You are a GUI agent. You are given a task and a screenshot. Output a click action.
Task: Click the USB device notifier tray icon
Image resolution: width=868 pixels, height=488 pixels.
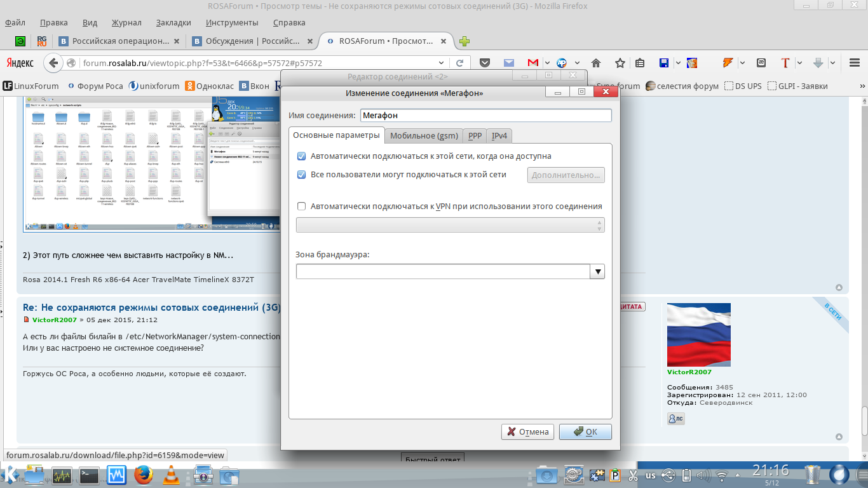pyautogui.click(x=668, y=475)
